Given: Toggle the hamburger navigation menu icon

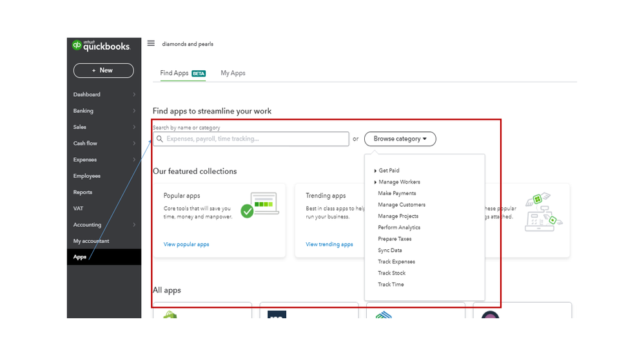Looking at the screenshot, I should click(x=151, y=44).
